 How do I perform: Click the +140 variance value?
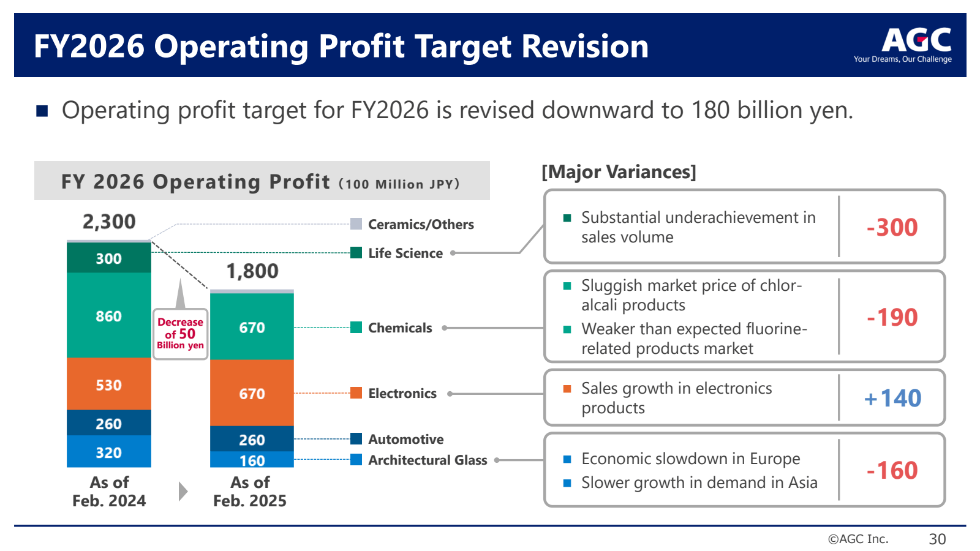[x=892, y=398]
